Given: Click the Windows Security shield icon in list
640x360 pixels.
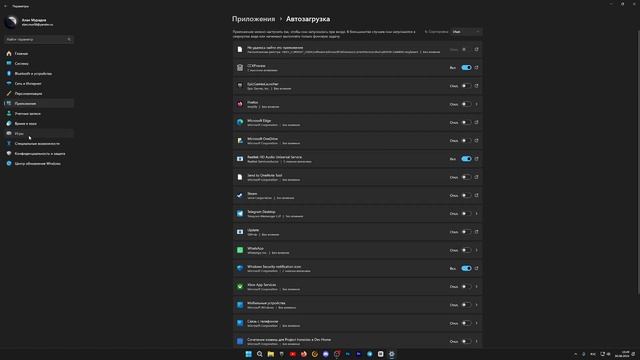Looking at the screenshot, I should [x=240, y=268].
